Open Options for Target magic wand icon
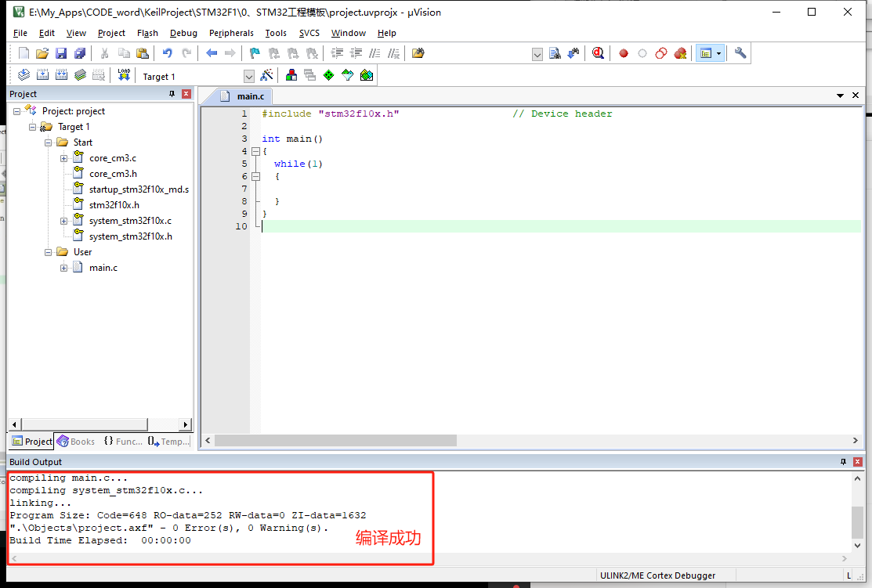Image resolution: width=872 pixels, height=588 pixels. coord(267,75)
